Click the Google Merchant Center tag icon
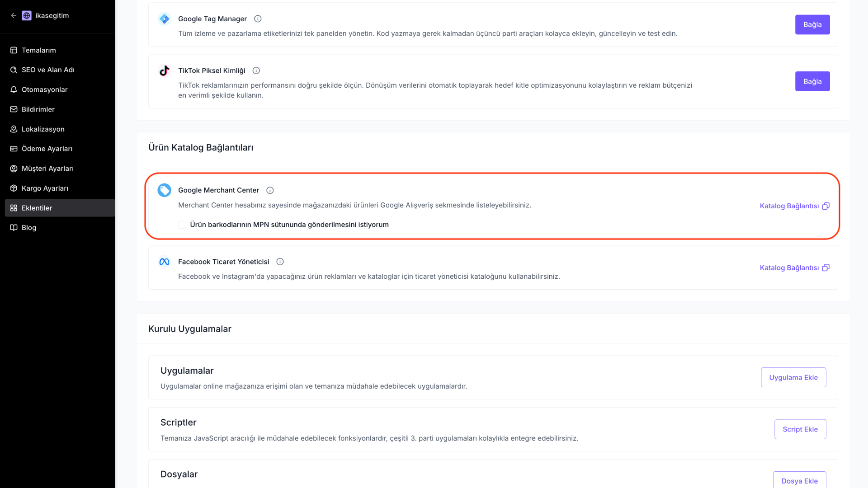The width and height of the screenshot is (868, 488). (164, 190)
